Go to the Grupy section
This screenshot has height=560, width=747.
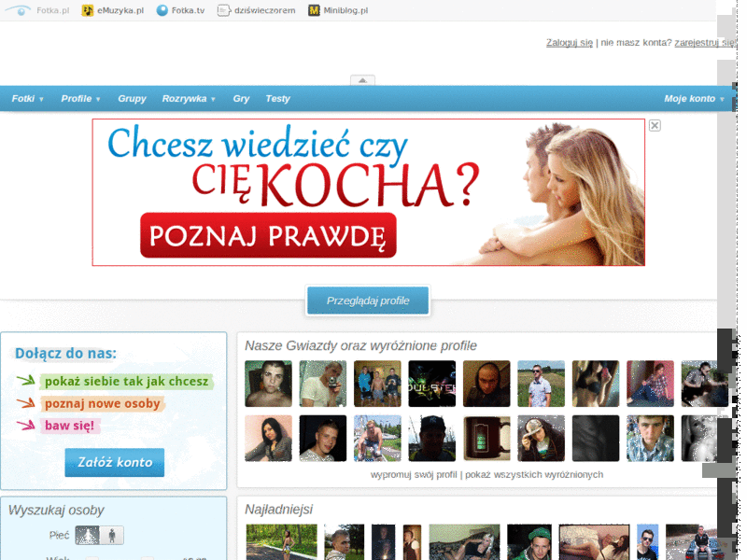(132, 99)
